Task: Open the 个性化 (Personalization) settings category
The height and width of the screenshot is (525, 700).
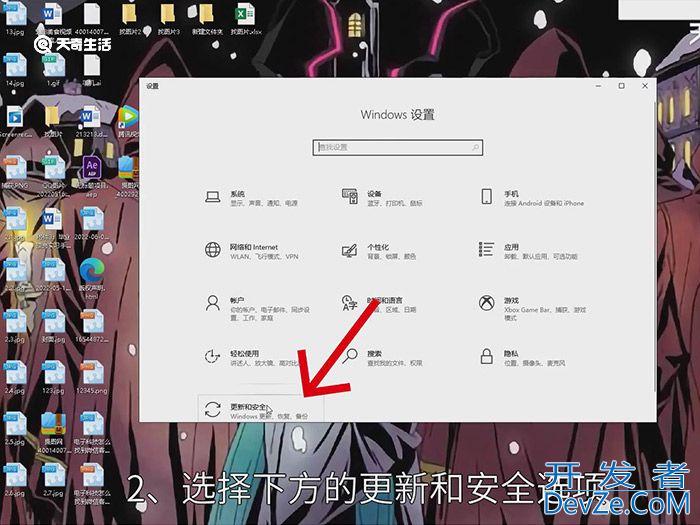Action: click(379, 251)
